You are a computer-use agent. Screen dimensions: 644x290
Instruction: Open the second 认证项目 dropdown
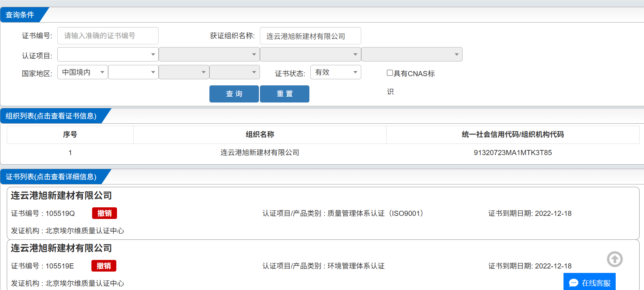pos(209,54)
